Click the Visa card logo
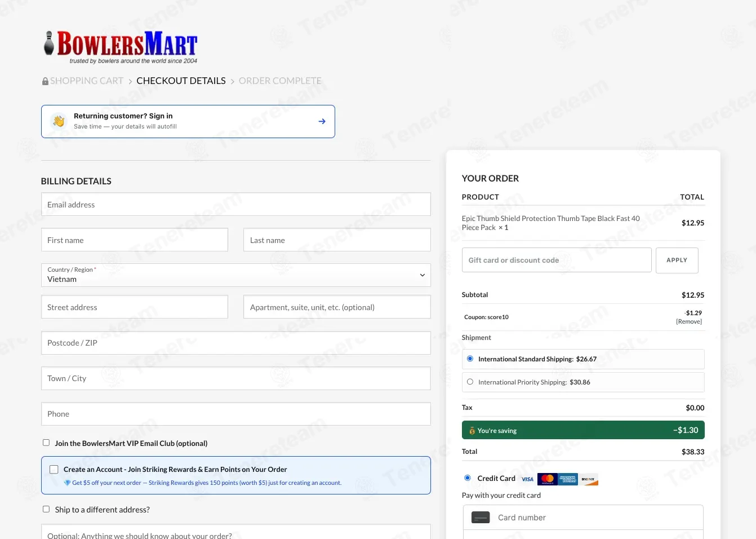Image resolution: width=756 pixels, height=539 pixels. [527, 479]
